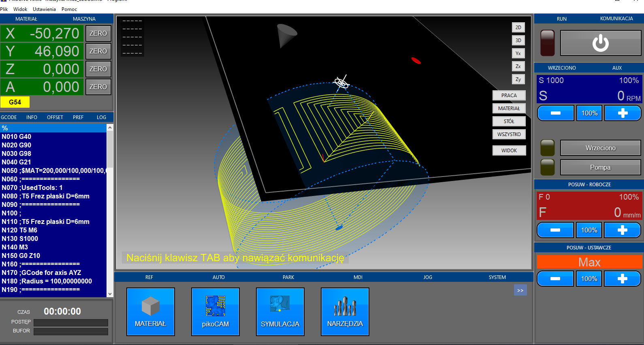Increase working feed with plus button
This screenshot has height=345, width=644.
pos(623,230)
